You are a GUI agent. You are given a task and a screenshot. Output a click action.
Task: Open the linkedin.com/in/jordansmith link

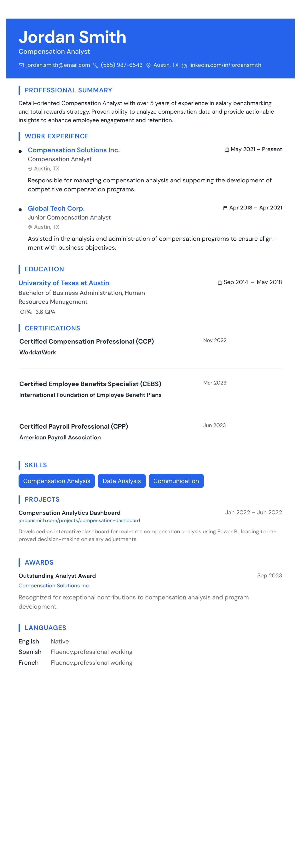coord(225,65)
